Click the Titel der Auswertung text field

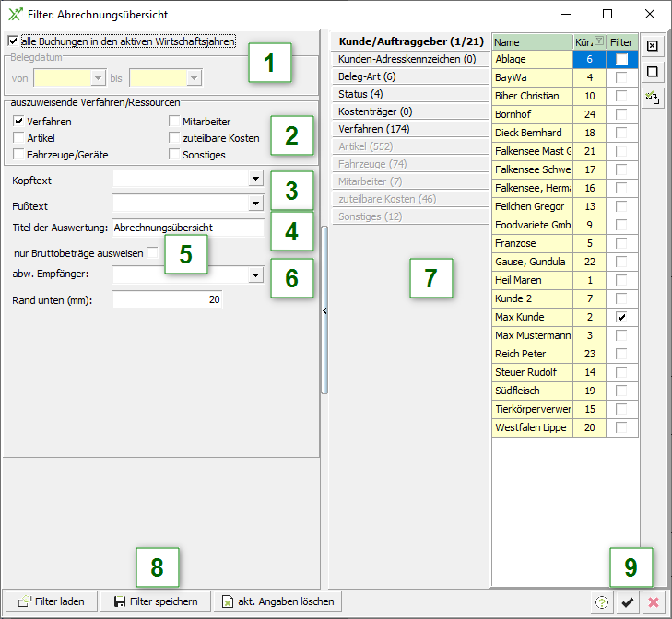click(187, 228)
